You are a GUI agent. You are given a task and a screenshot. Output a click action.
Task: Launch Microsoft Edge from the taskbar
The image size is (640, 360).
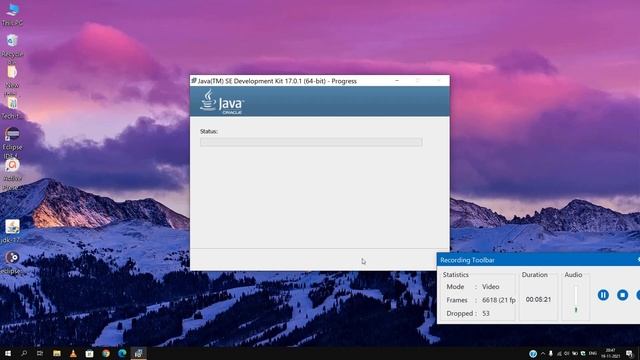[x=122, y=353]
